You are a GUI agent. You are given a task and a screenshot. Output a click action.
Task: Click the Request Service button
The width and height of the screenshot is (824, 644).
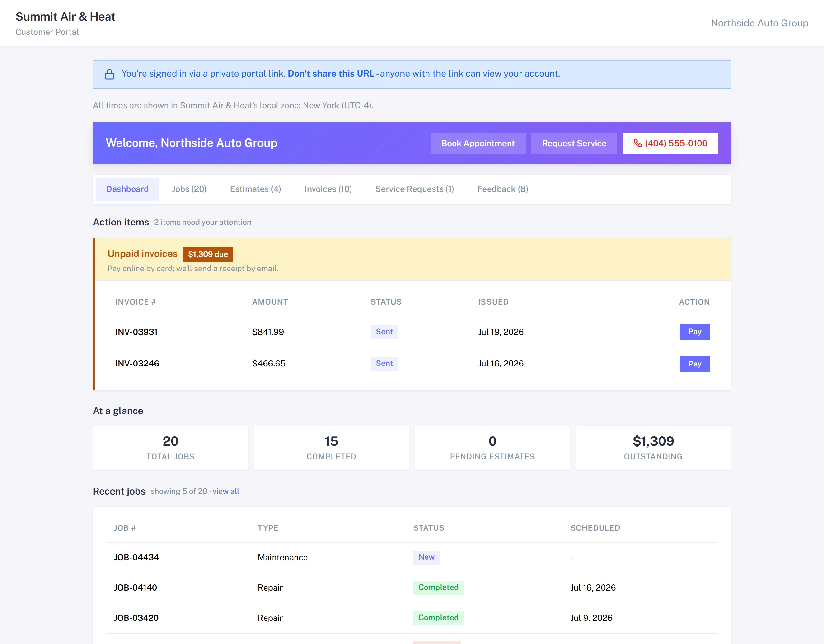pyautogui.click(x=574, y=143)
